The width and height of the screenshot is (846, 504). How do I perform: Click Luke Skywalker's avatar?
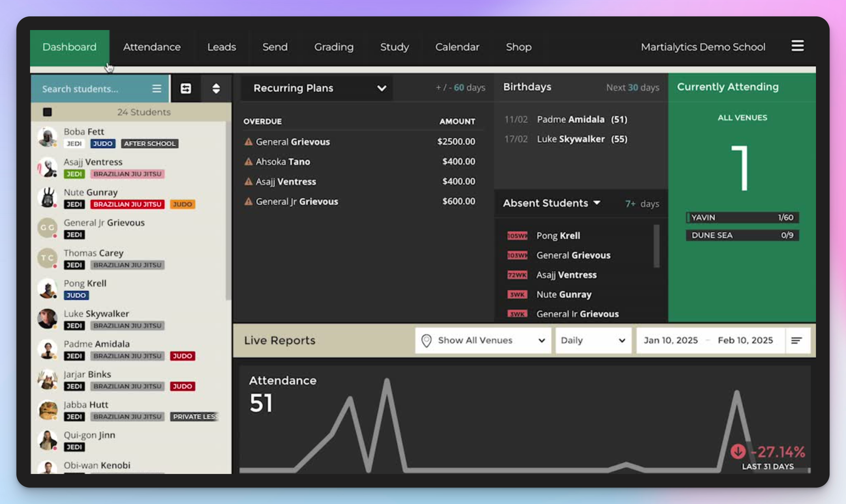click(47, 319)
